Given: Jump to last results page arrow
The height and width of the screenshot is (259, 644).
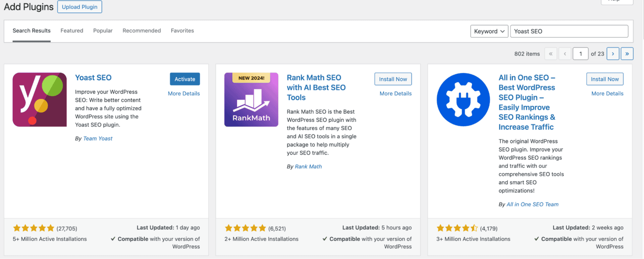Looking at the screenshot, I should click(x=627, y=54).
